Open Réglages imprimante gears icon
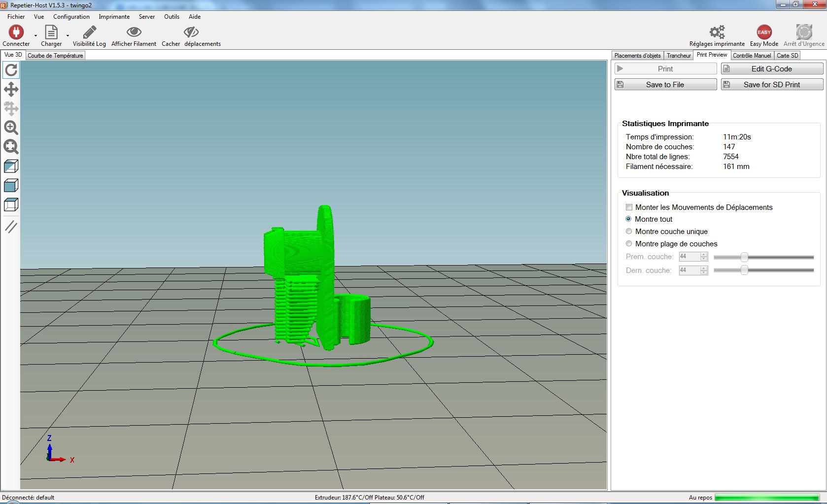Image resolution: width=827 pixels, height=504 pixels. pyautogui.click(x=717, y=32)
